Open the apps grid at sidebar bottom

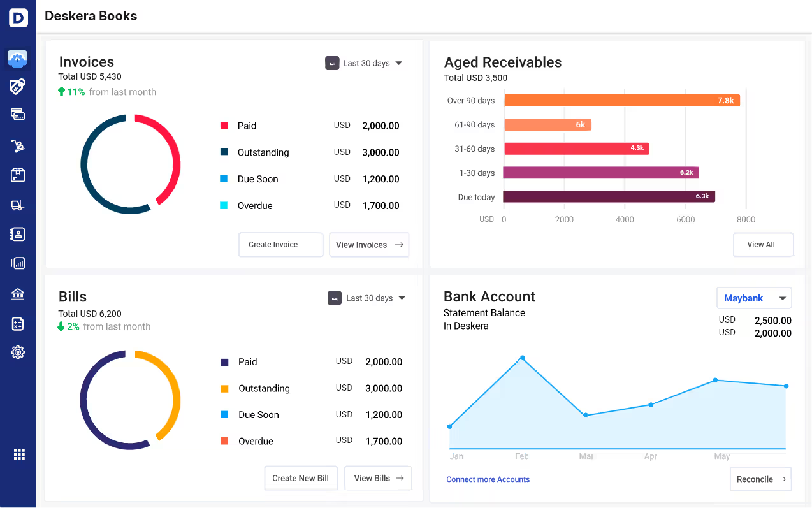click(x=18, y=454)
